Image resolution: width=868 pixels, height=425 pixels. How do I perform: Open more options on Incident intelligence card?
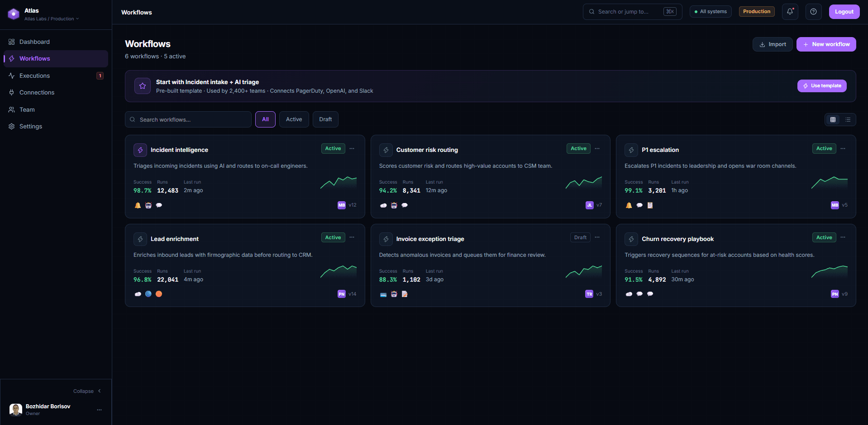352,149
